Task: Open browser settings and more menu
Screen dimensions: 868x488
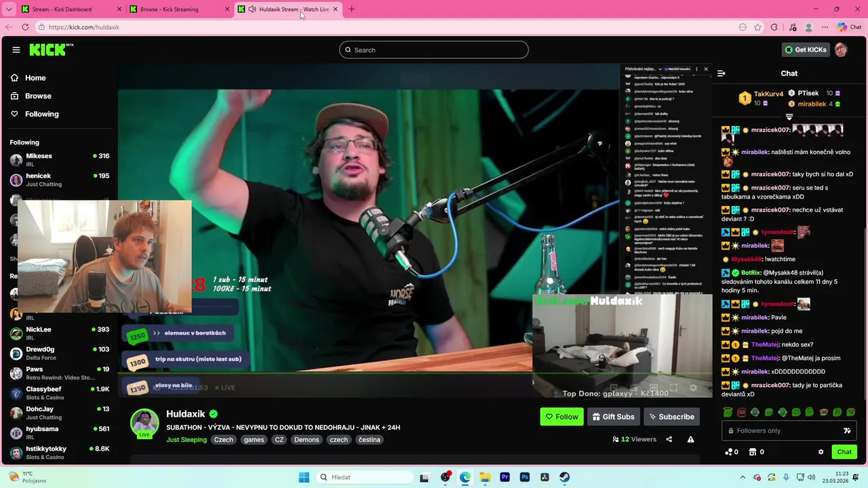Action: [x=825, y=27]
